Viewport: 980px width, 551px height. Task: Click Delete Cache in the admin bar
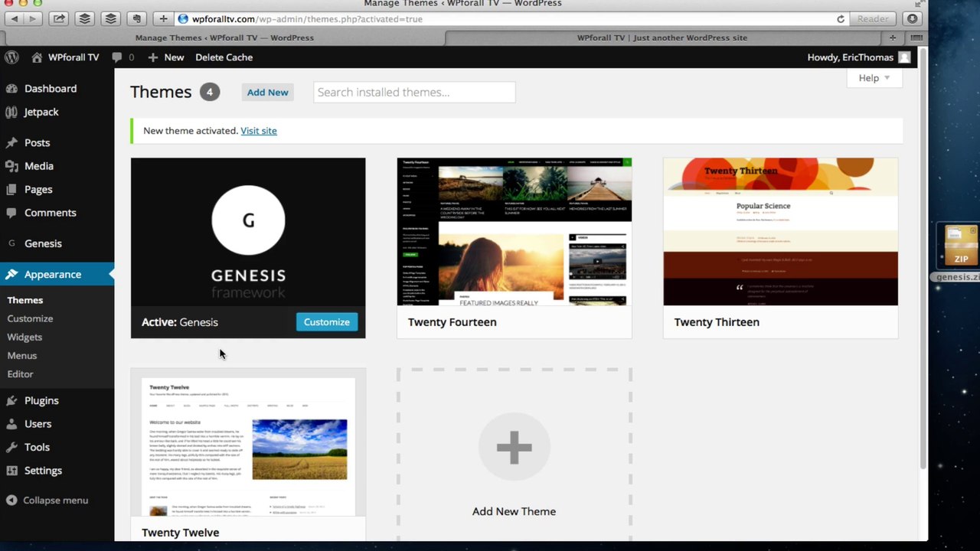click(x=224, y=57)
